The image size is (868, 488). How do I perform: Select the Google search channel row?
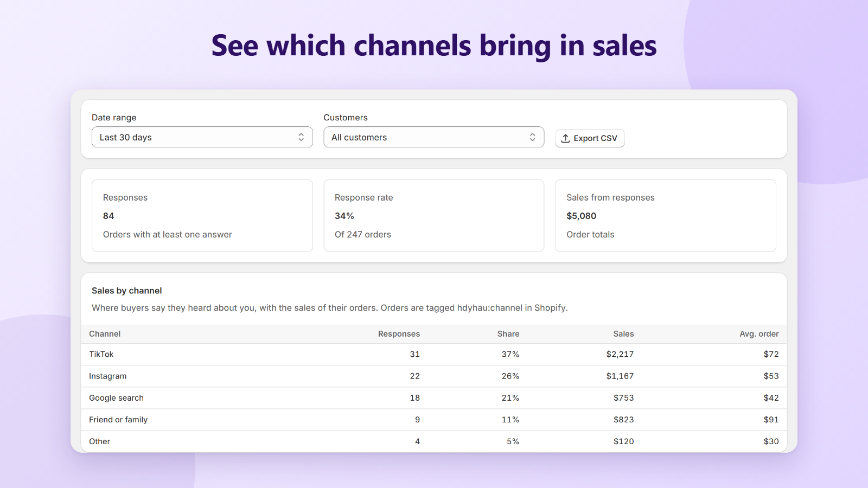click(x=434, y=398)
